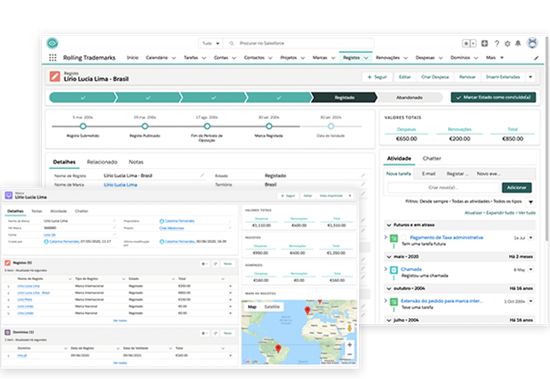This screenshot has width=550, height=379.
Task: Click the green task icon for Pagamento de Taxa
Action: coord(394,238)
